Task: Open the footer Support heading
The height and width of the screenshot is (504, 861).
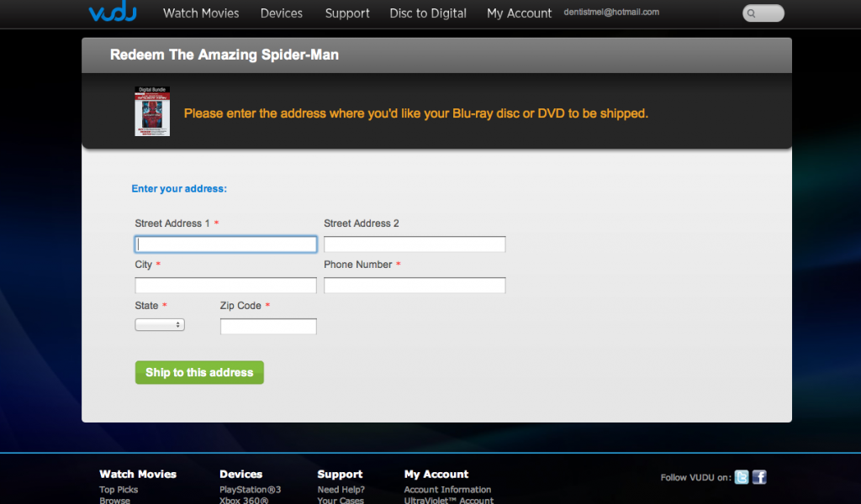Action: [x=340, y=474]
